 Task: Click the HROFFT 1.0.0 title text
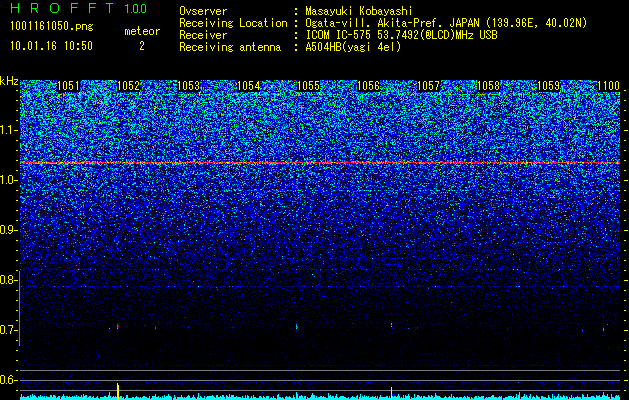coord(78,8)
